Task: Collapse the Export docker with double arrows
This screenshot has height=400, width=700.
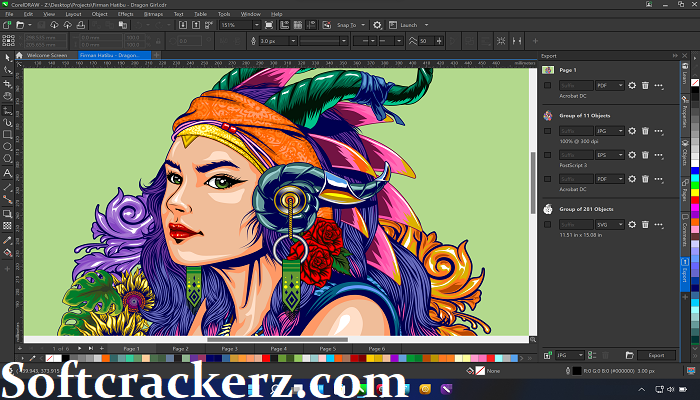Action: tap(675, 56)
